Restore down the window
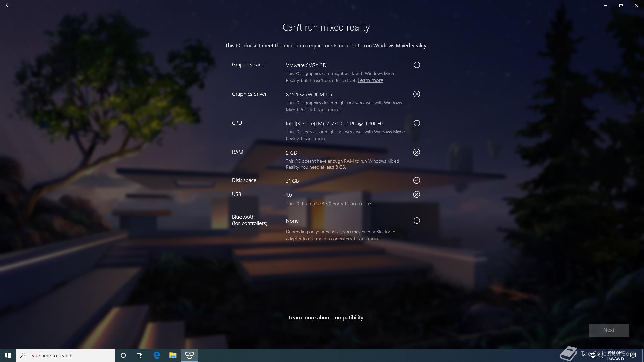Screen dimensions: 644x362 coord(621,5)
